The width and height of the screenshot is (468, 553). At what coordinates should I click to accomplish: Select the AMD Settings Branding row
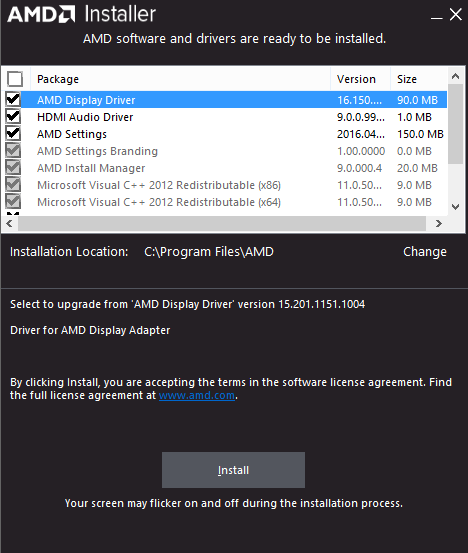pos(234,151)
